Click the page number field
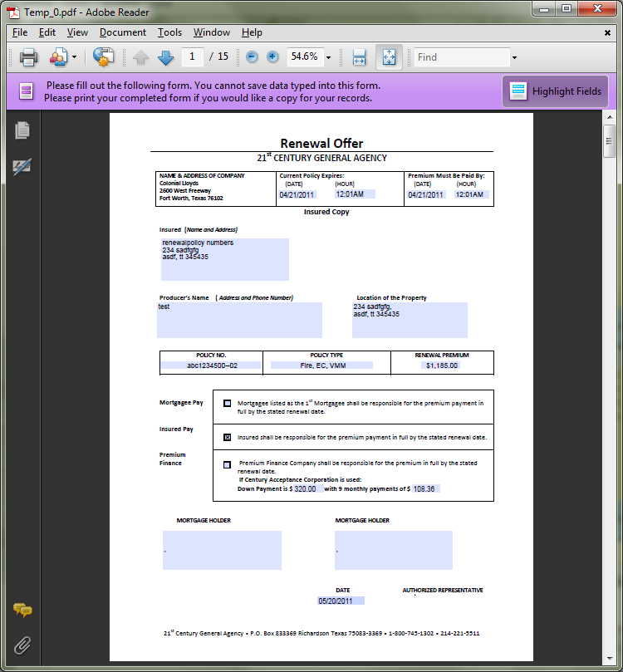 pyautogui.click(x=192, y=56)
